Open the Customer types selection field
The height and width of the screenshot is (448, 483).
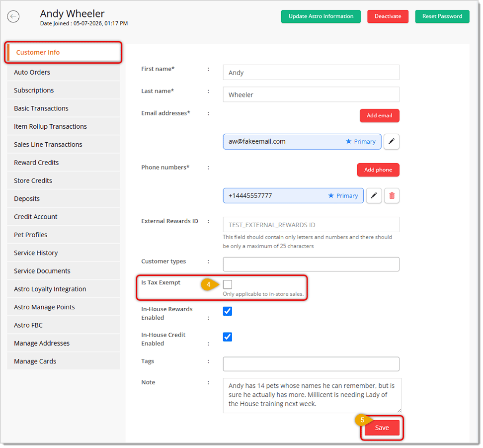coord(312,265)
